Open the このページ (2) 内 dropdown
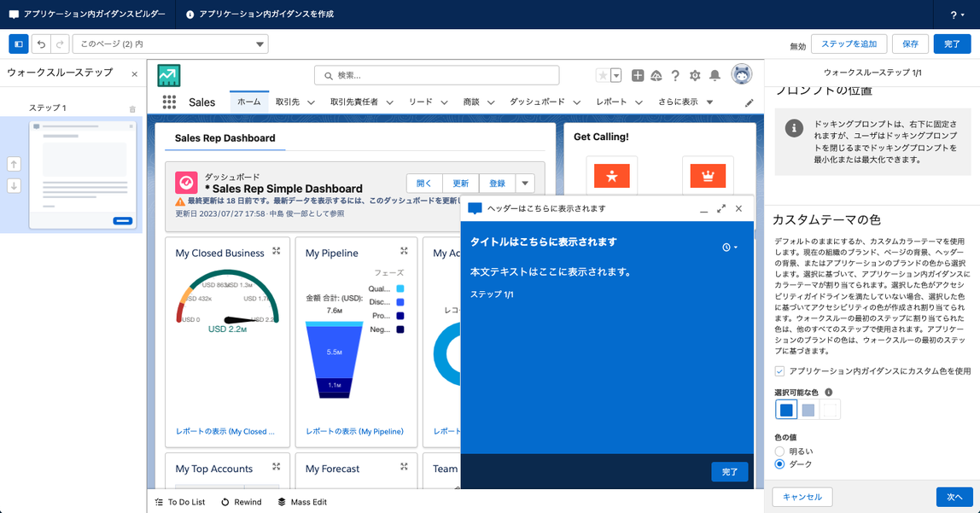 coord(171,44)
